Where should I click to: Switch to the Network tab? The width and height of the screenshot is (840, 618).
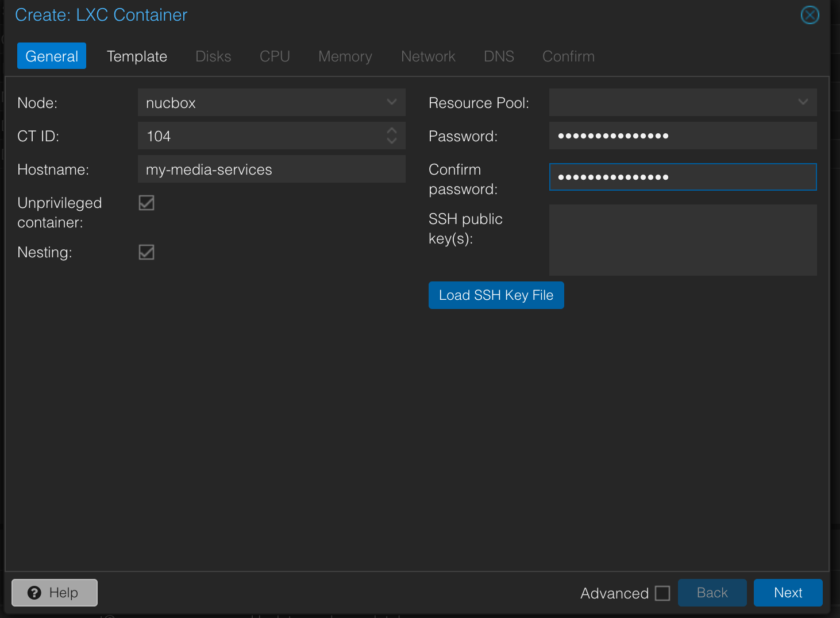(x=428, y=56)
